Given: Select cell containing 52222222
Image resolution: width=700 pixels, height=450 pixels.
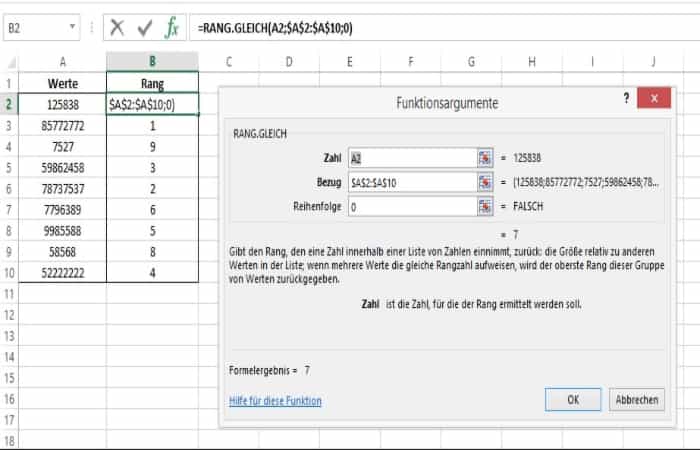Looking at the screenshot, I should point(62,273).
